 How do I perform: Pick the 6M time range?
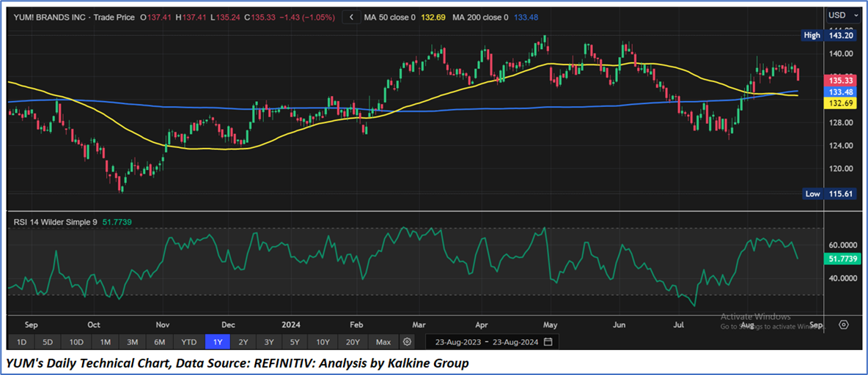[x=160, y=342]
